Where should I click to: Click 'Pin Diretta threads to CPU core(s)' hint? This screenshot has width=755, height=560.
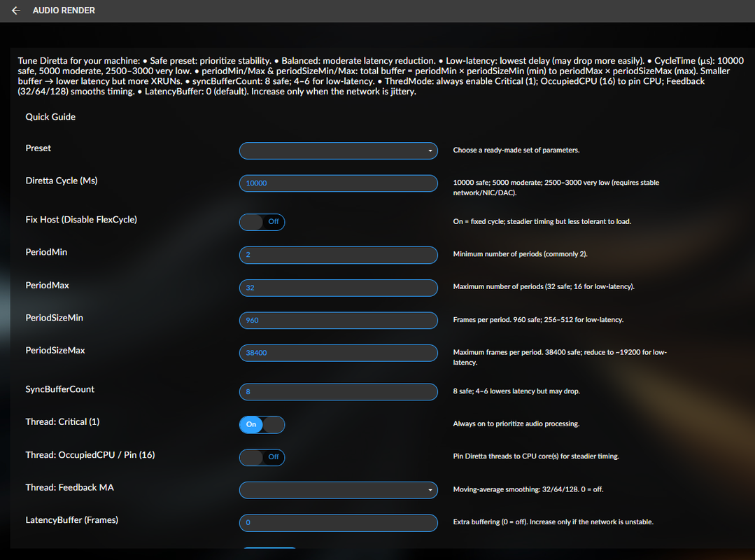[536, 456]
